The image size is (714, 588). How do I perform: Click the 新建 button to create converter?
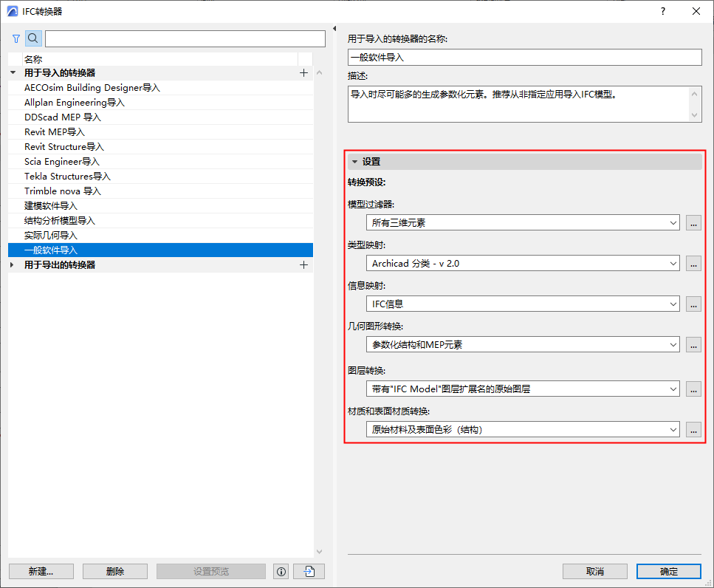pyautogui.click(x=41, y=571)
